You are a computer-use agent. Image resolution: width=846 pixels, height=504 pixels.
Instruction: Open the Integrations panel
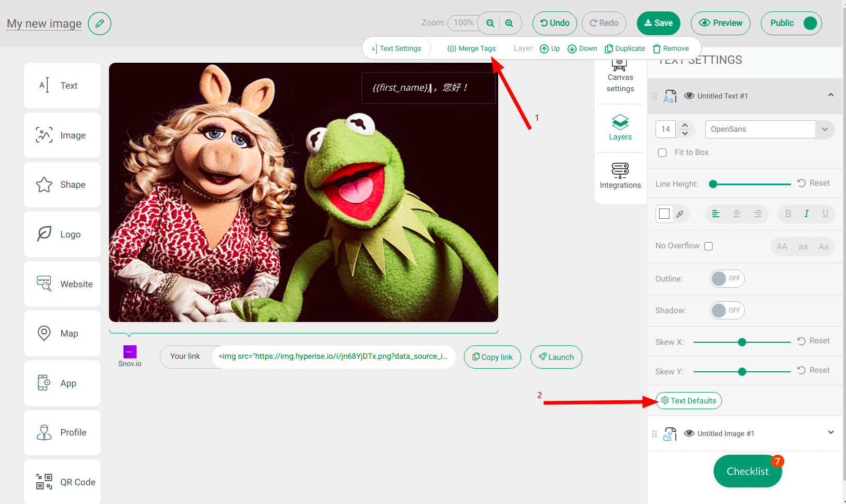click(620, 176)
